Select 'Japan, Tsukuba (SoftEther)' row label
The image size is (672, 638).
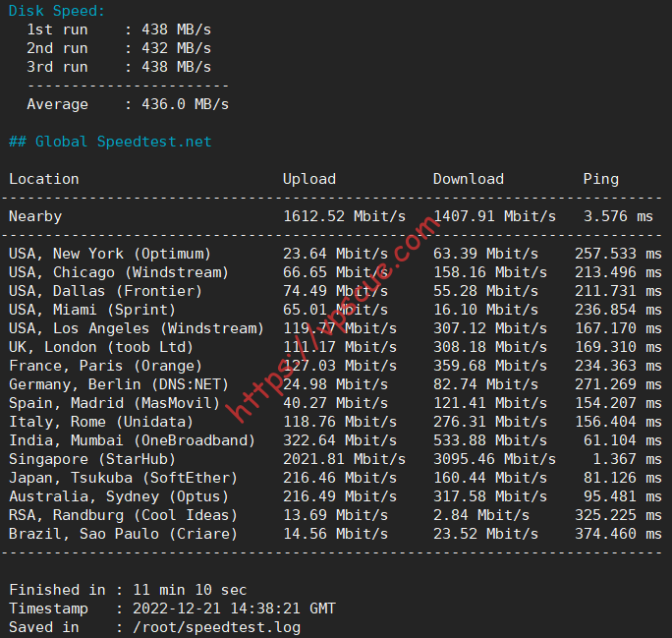123,478
